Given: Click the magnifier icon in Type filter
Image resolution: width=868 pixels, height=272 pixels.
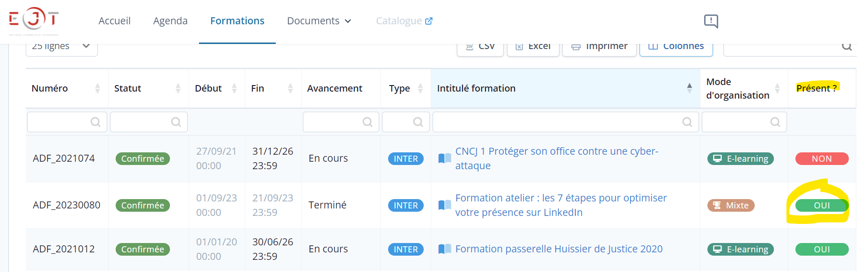Looking at the screenshot, I should point(418,122).
